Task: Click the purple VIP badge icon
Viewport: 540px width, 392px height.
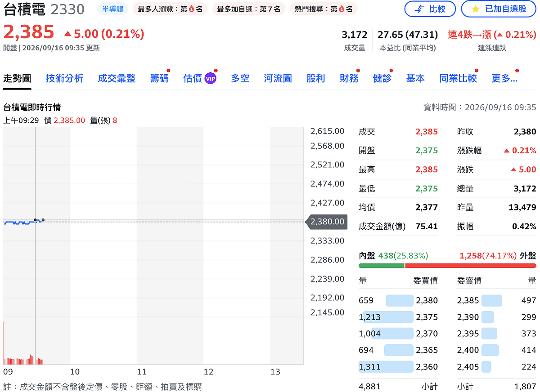Action: (x=210, y=79)
